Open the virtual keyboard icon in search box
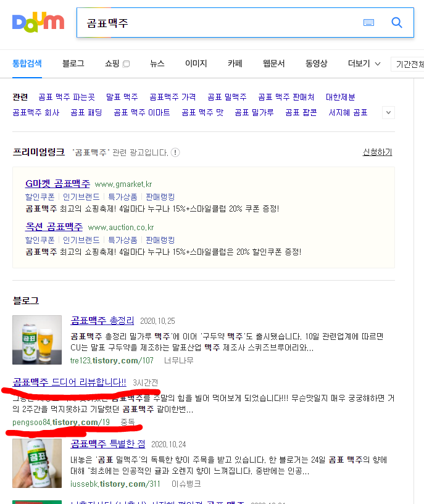This screenshot has height=504, width=424. (368, 22)
